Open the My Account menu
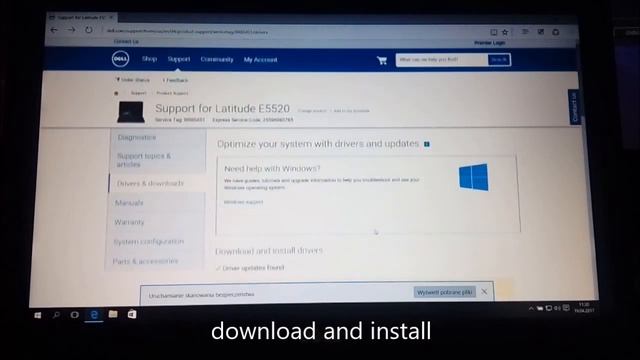This screenshot has width=640, height=360. [260, 60]
